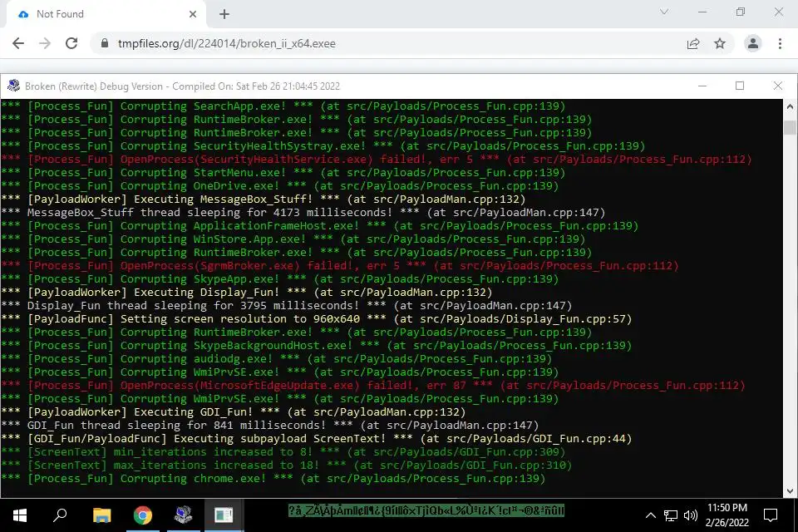This screenshot has width=798, height=532.
Task: Open the Chrome tab search chevron
Action: point(663,12)
